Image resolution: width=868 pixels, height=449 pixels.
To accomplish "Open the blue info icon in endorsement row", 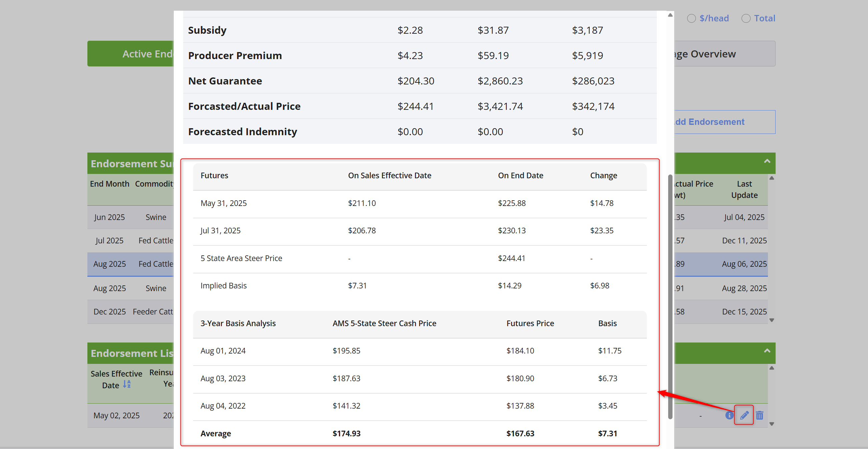I will tap(729, 415).
